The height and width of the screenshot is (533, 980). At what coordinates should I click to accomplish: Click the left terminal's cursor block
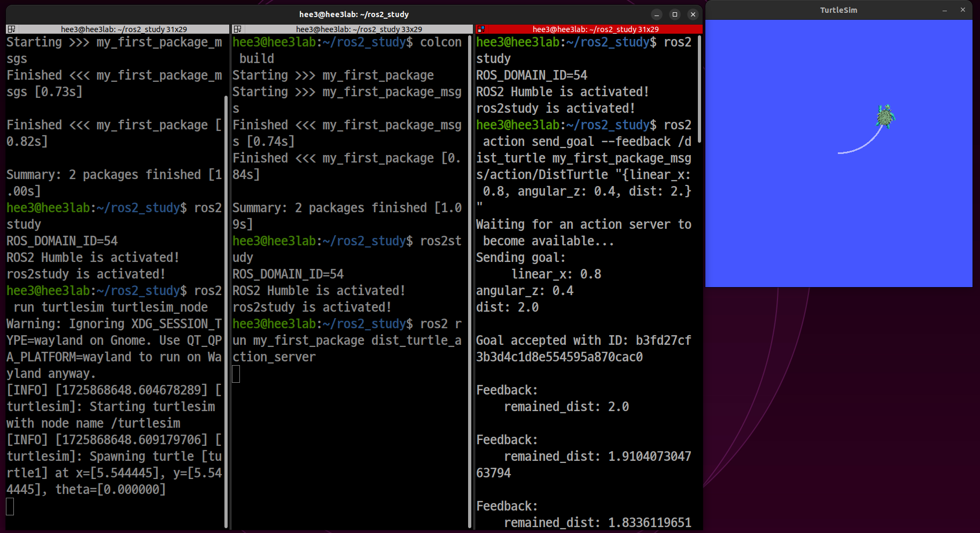click(x=10, y=506)
